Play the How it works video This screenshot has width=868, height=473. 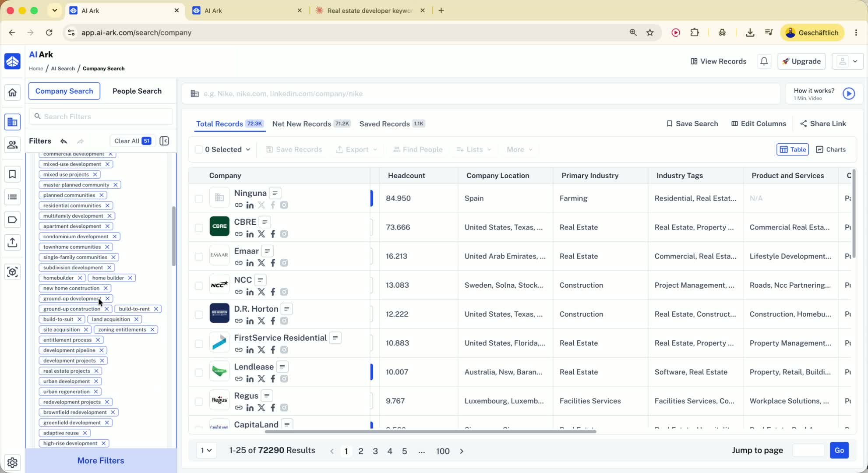(849, 94)
